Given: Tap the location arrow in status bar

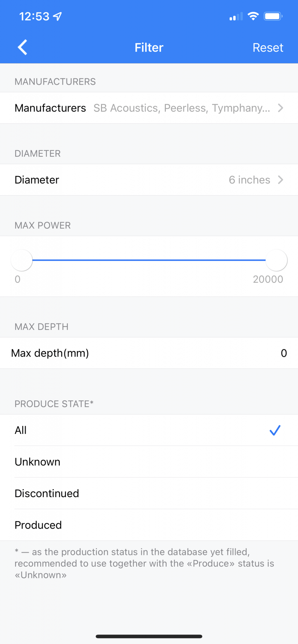Looking at the screenshot, I should click(x=58, y=16).
